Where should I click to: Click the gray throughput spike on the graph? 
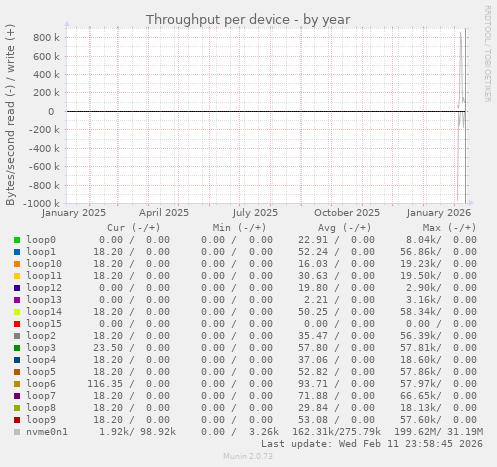[x=461, y=72]
